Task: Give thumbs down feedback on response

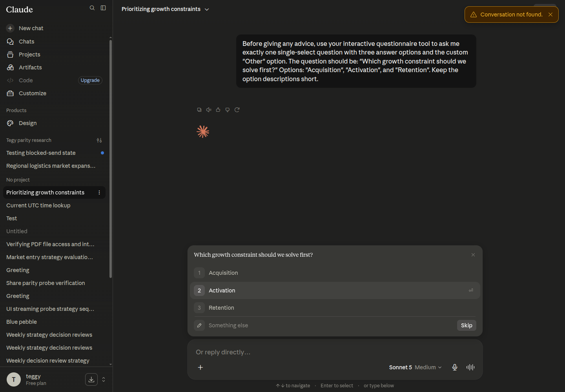Action: pyautogui.click(x=228, y=110)
